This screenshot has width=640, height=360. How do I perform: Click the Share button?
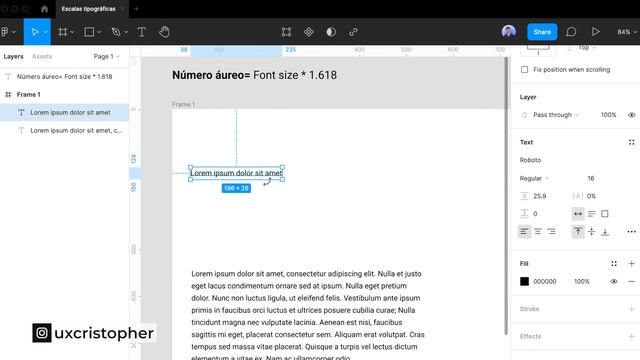[x=542, y=32]
